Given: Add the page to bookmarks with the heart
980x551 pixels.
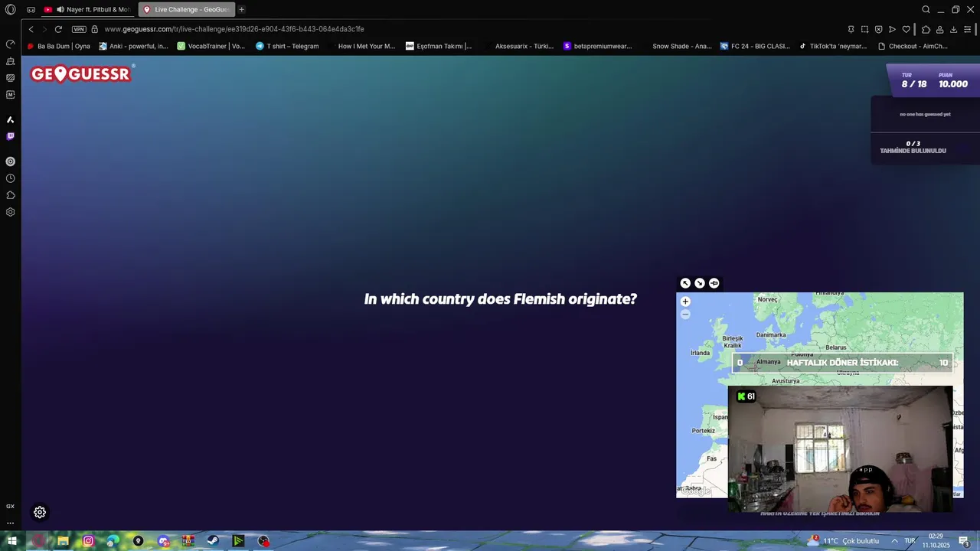Looking at the screenshot, I should [x=906, y=29].
